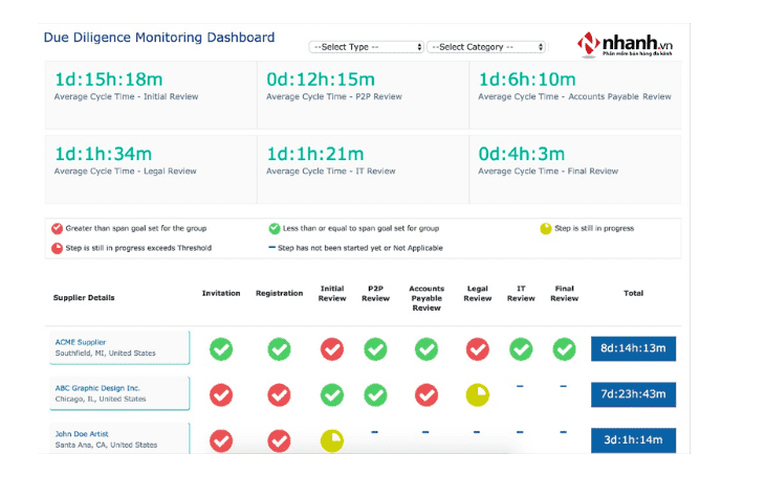Click the yellow legend icon for 'Step is still in progress'

tap(546, 228)
